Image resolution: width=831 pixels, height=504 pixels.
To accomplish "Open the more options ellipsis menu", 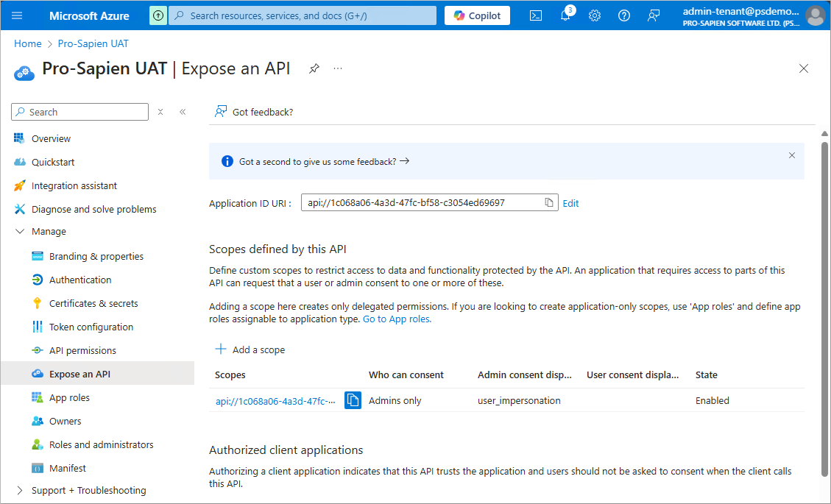I will pyautogui.click(x=338, y=68).
